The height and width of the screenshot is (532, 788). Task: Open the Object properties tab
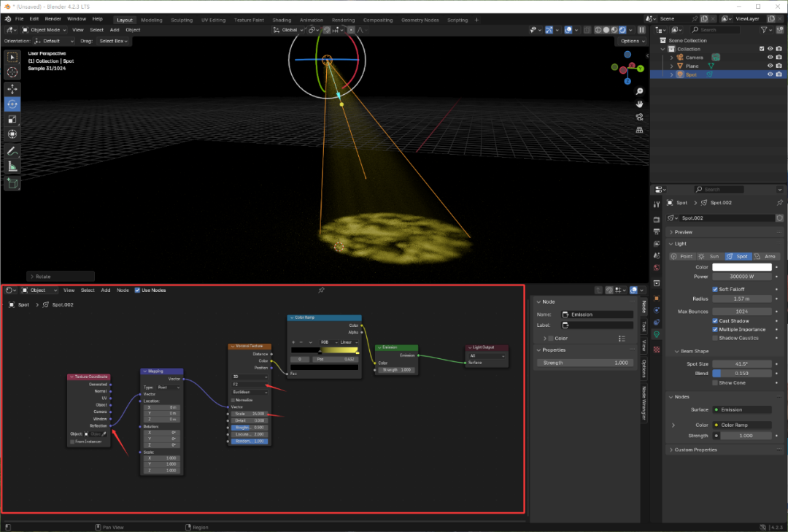tap(657, 298)
